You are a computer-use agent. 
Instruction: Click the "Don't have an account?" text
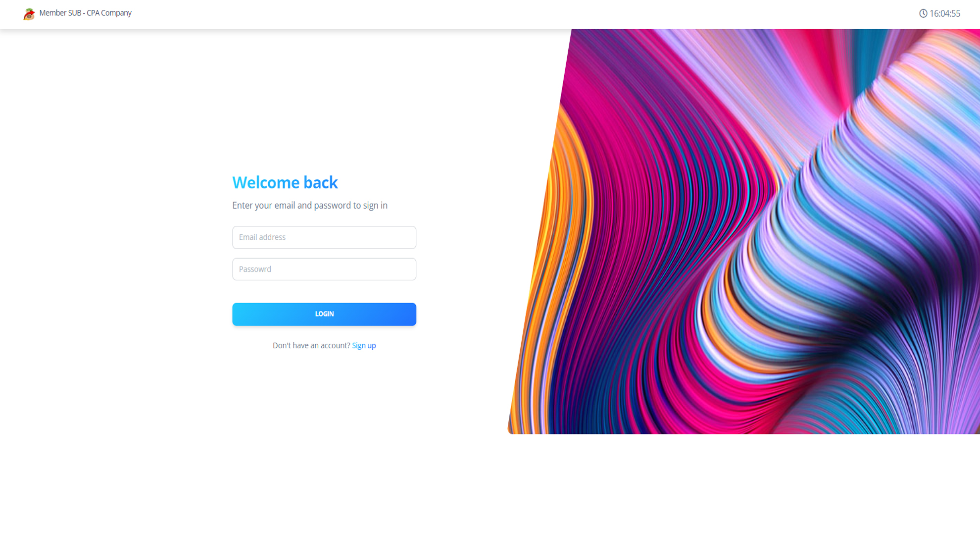tap(311, 345)
